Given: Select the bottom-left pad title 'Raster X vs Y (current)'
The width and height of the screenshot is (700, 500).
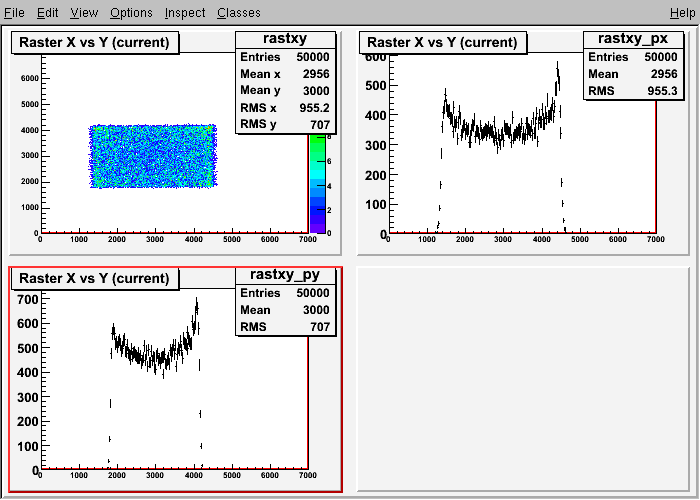Looking at the screenshot, I should point(95,279).
